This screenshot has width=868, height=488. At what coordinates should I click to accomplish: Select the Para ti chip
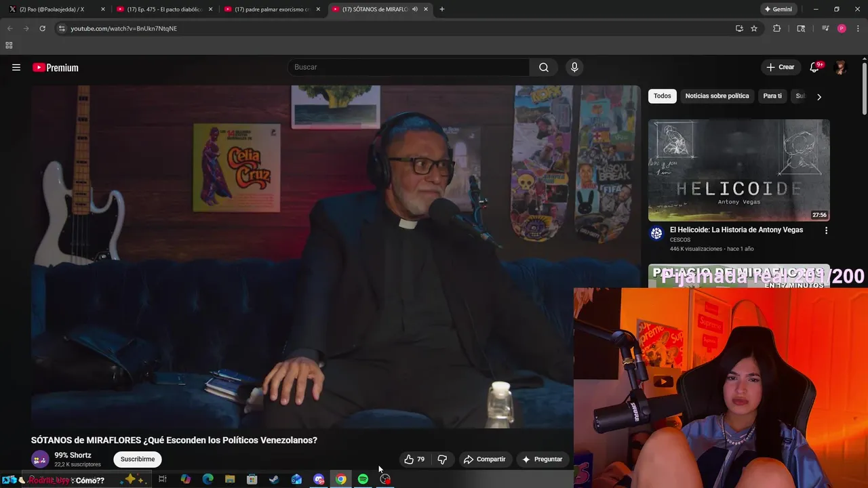point(772,96)
